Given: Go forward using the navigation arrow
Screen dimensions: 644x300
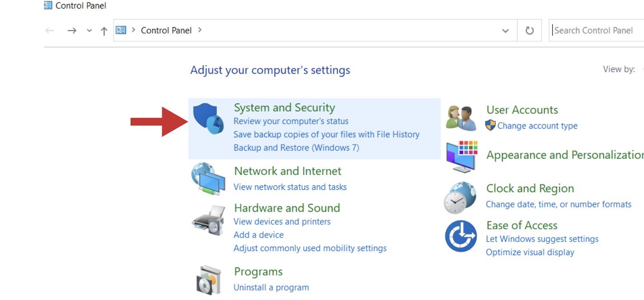Looking at the screenshot, I should [x=72, y=31].
